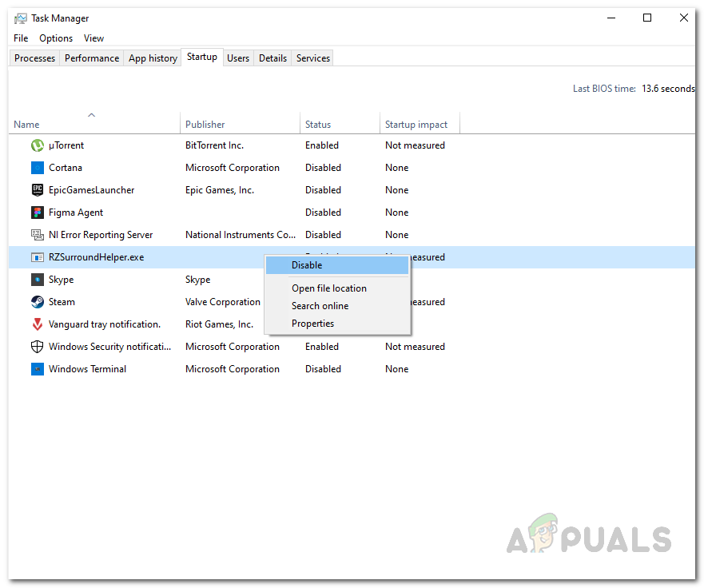The width and height of the screenshot is (704, 588).
Task: Switch to the Processes tab
Action: (x=34, y=58)
